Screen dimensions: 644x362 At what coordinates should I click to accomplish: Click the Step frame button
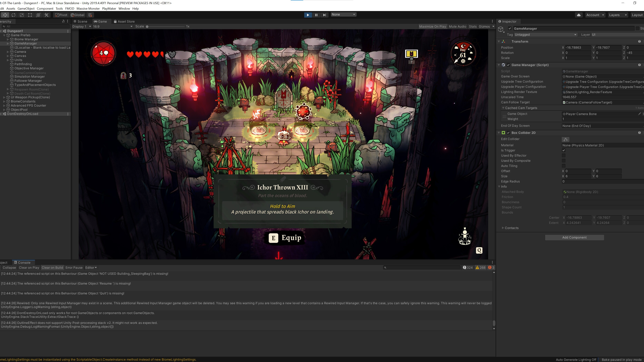(x=324, y=15)
